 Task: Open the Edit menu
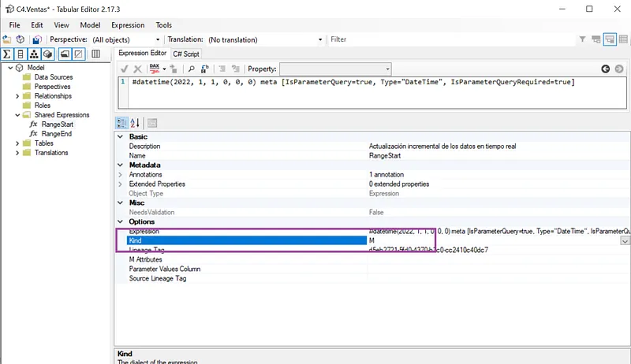coord(36,25)
